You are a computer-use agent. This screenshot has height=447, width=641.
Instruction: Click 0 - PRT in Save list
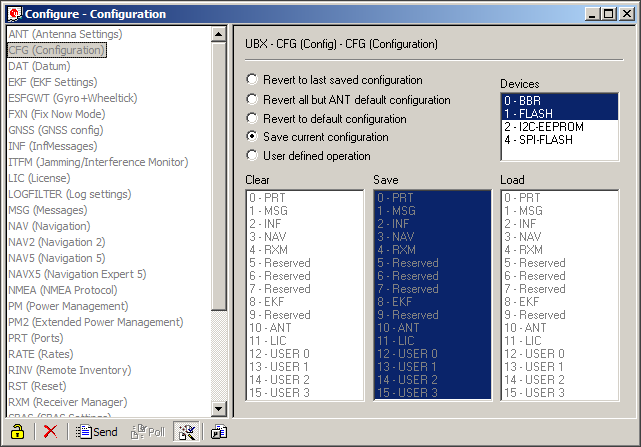433,198
